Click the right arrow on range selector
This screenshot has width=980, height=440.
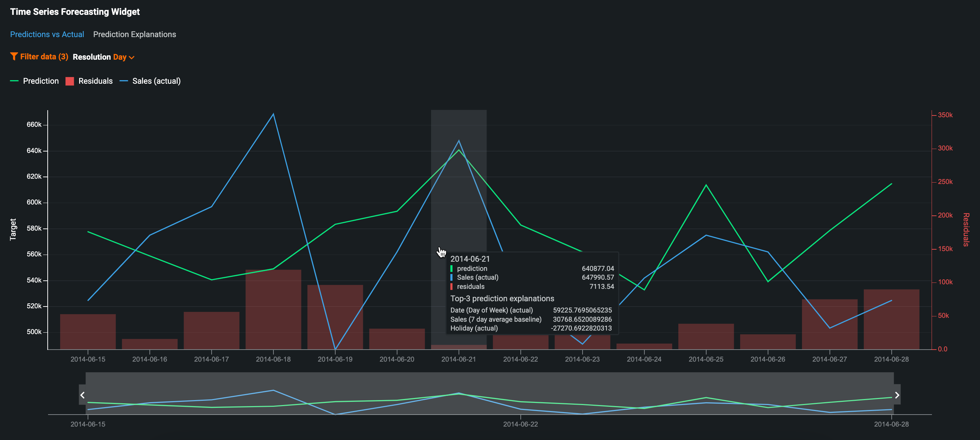point(897,395)
